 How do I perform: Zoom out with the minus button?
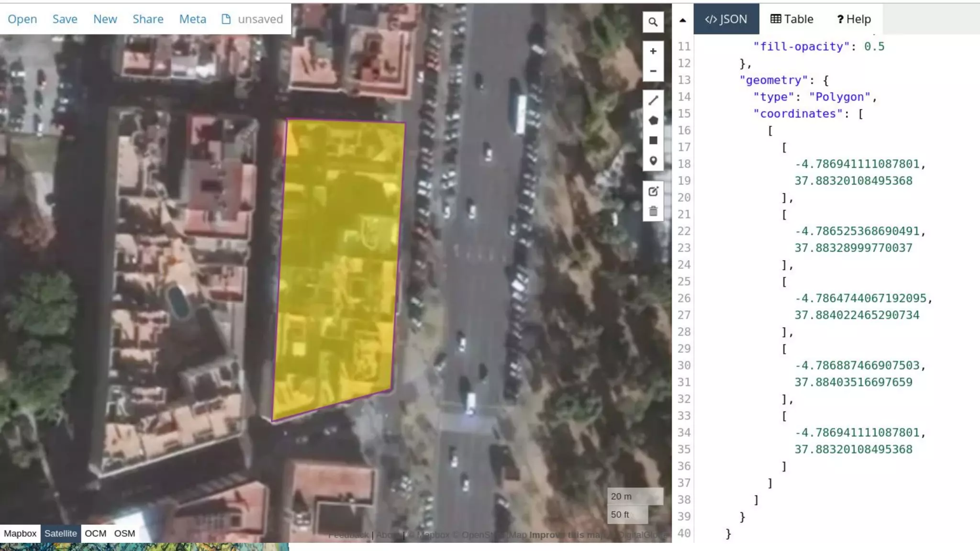(653, 71)
